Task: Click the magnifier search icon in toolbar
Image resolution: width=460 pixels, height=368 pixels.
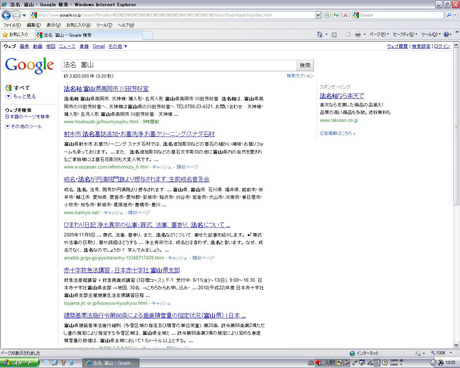Action: (449, 15)
